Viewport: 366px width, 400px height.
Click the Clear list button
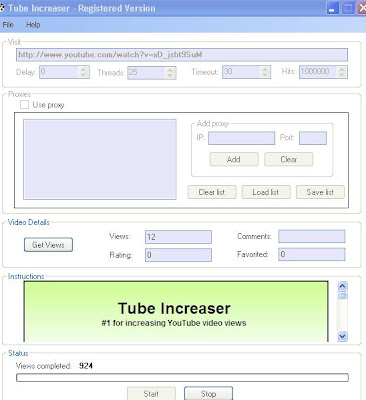212,192
